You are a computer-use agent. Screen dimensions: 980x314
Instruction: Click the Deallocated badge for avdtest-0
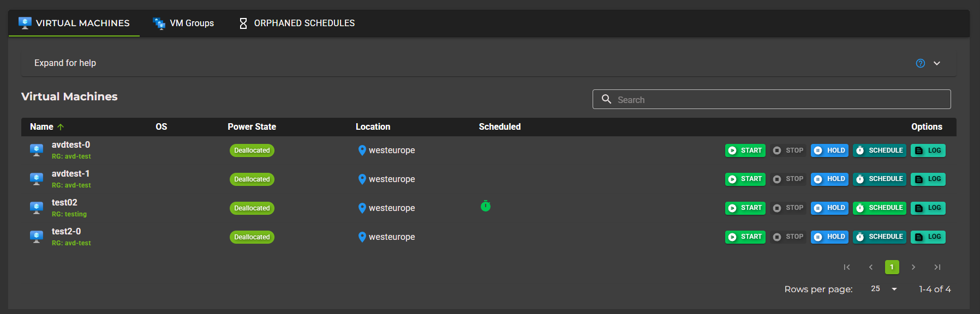[252, 150]
